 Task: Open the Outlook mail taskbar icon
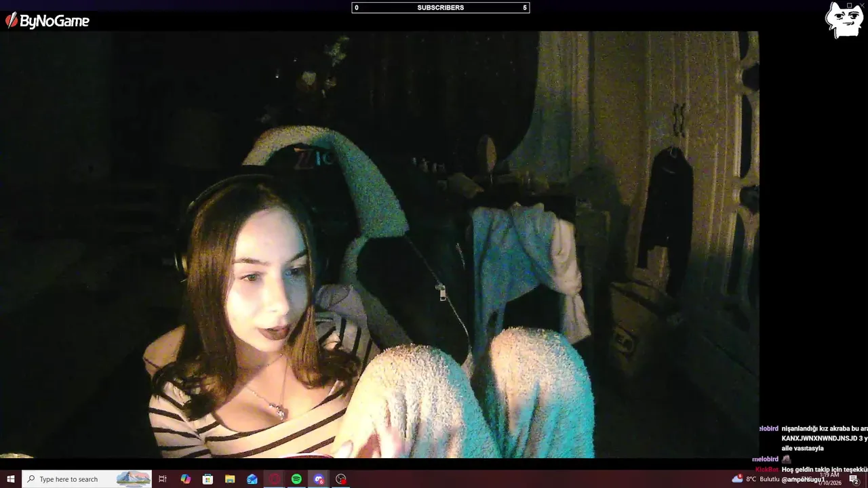pos(252,479)
